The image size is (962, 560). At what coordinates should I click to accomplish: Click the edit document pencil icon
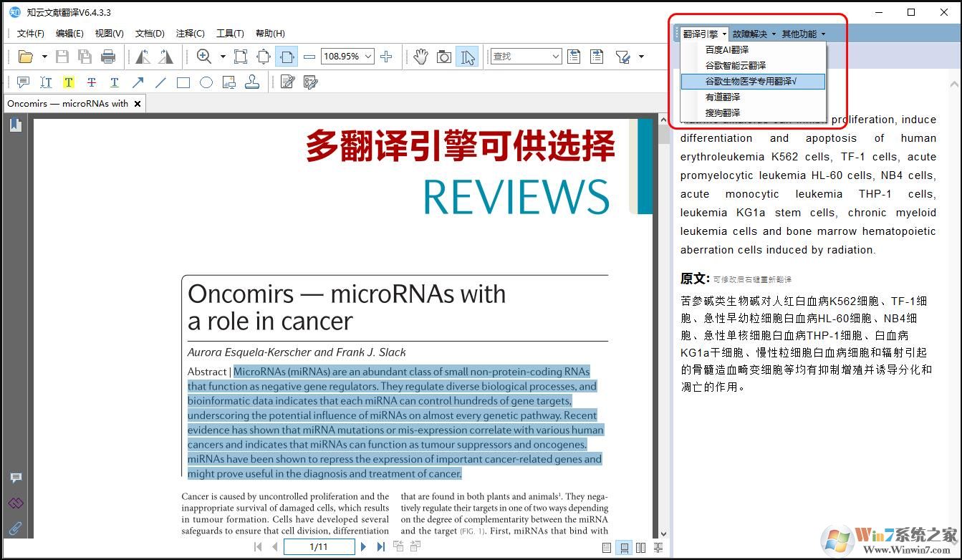(x=288, y=82)
